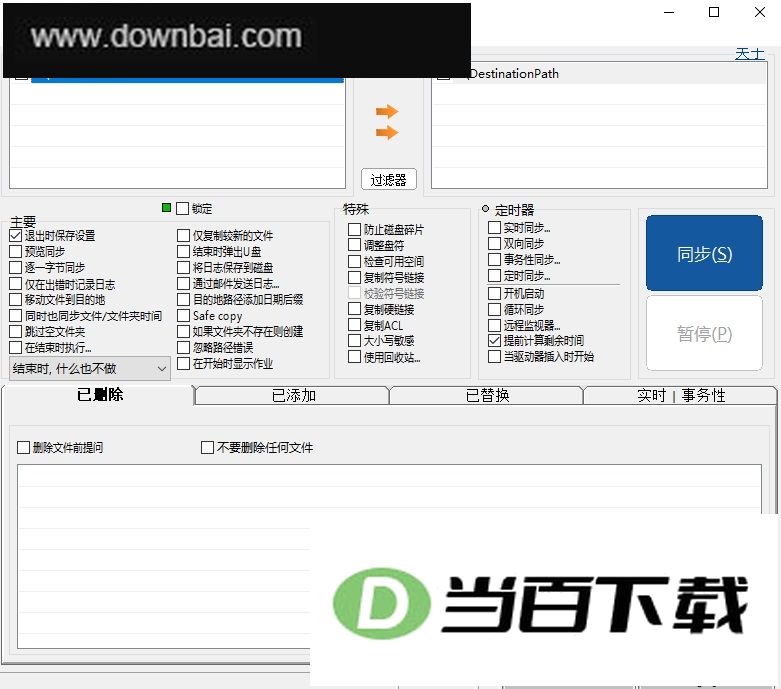Enable 事务性同步 checkbox
The width and height of the screenshot is (781, 689).
(494, 260)
